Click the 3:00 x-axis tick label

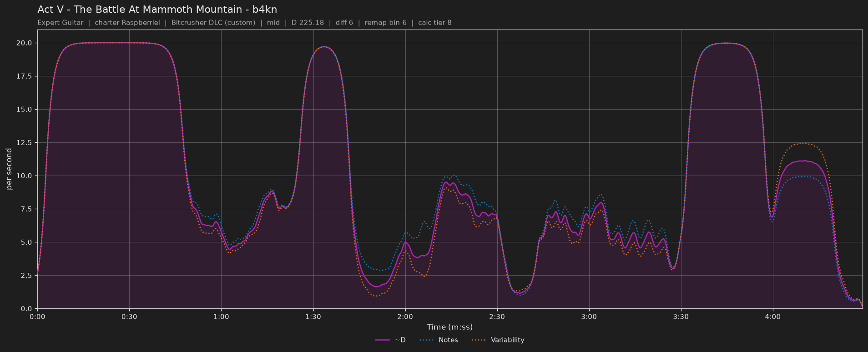(589, 317)
